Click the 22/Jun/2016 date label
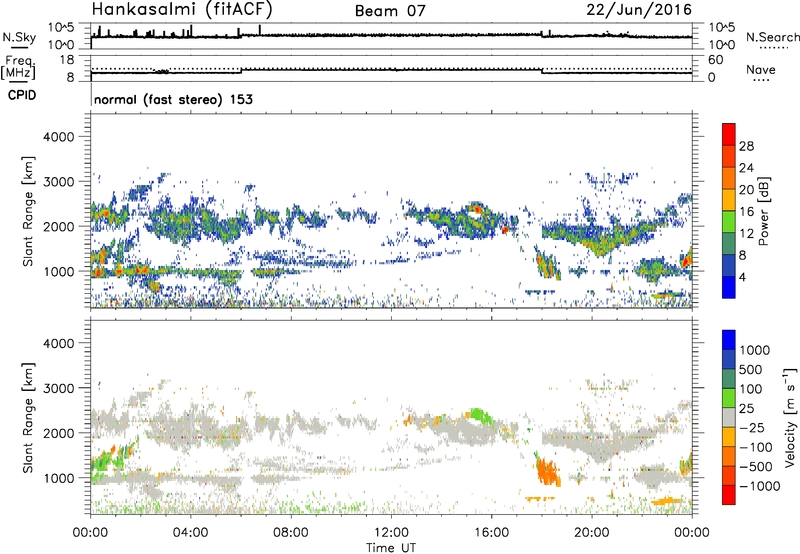The height and width of the screenshot is (554, 800). coord(639,10)
